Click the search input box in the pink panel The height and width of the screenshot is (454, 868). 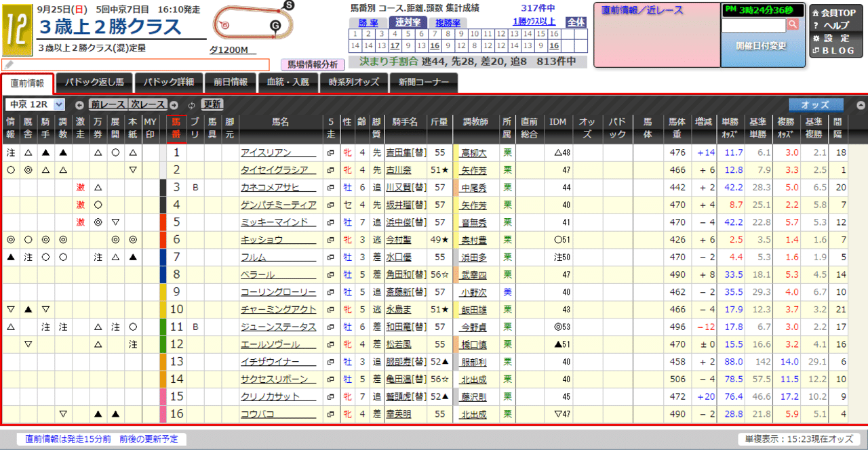pyautogui.click(x=753, y=24)
